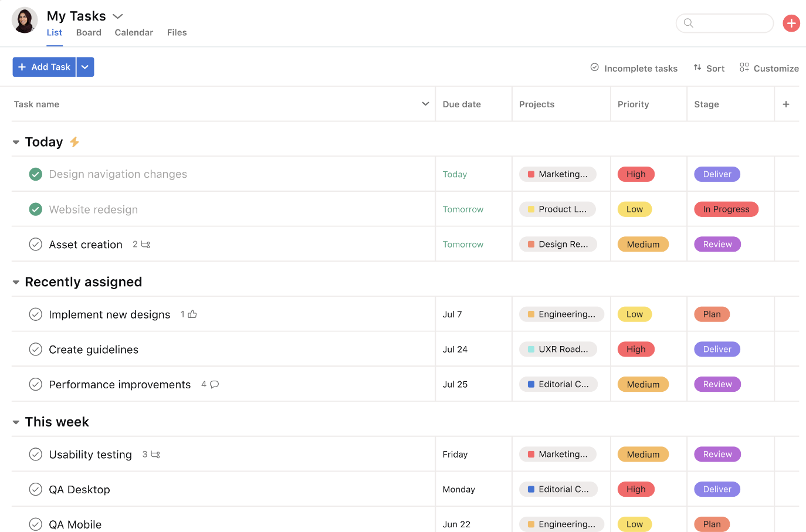The image size is (806, 532).
Task: Switch to the Board tab
Action: click(x=89, y=33)
